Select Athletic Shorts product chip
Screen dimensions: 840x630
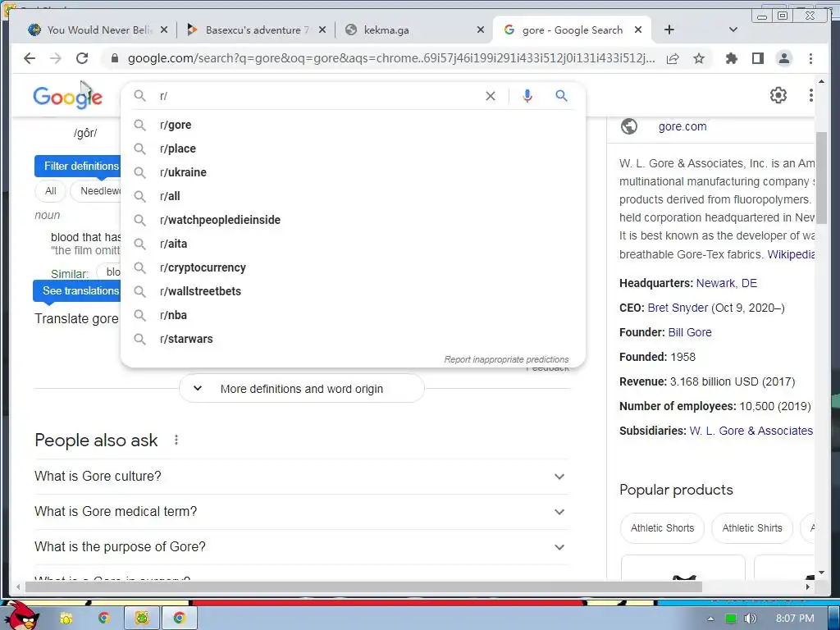662,528
